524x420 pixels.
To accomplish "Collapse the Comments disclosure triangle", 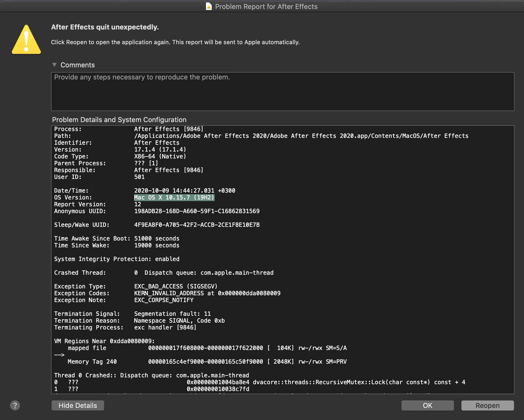I will tap(54, 65).
